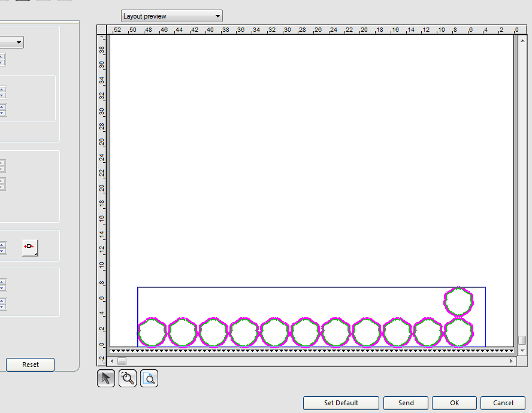This screenshot has height=413, width=532.
Task: Select the circle stacked on the top row
Action: pos(458,302)
